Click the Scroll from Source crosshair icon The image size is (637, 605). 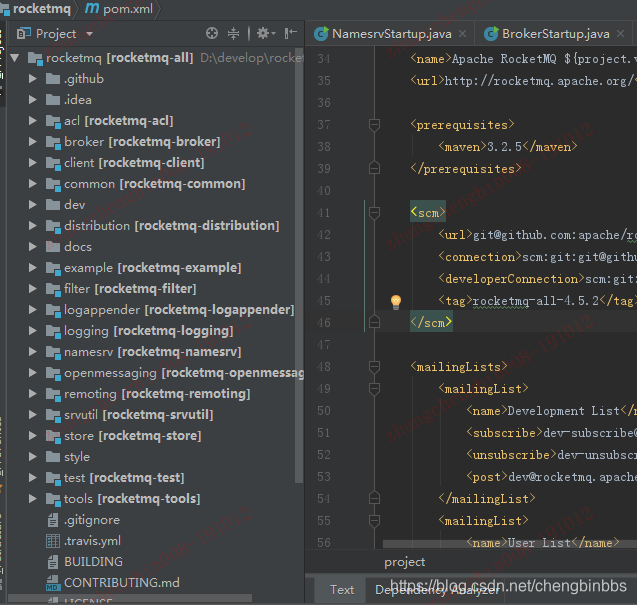(212, 33)
